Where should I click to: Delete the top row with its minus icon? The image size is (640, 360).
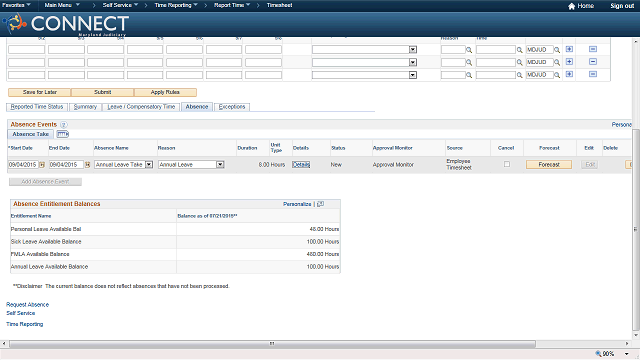593,49
